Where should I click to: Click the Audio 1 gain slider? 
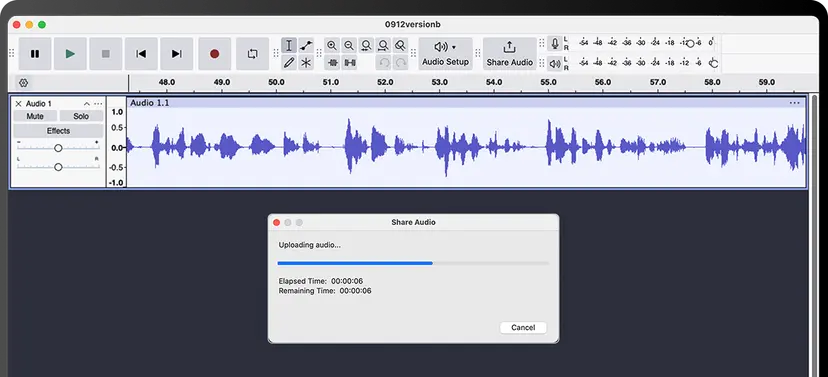click(x=58, y=148)
